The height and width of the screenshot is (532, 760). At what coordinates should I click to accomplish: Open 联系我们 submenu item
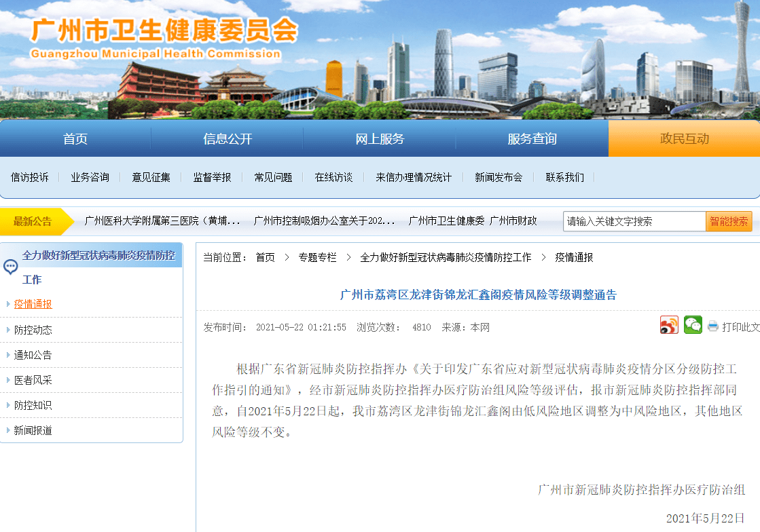[565, 178]
